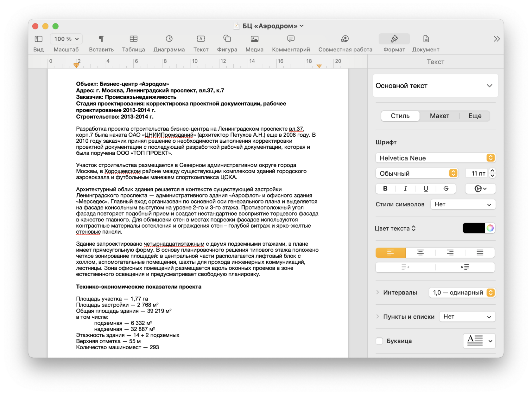Align text to the left
The image size is (532, 395).
click(x=390, y=253)
